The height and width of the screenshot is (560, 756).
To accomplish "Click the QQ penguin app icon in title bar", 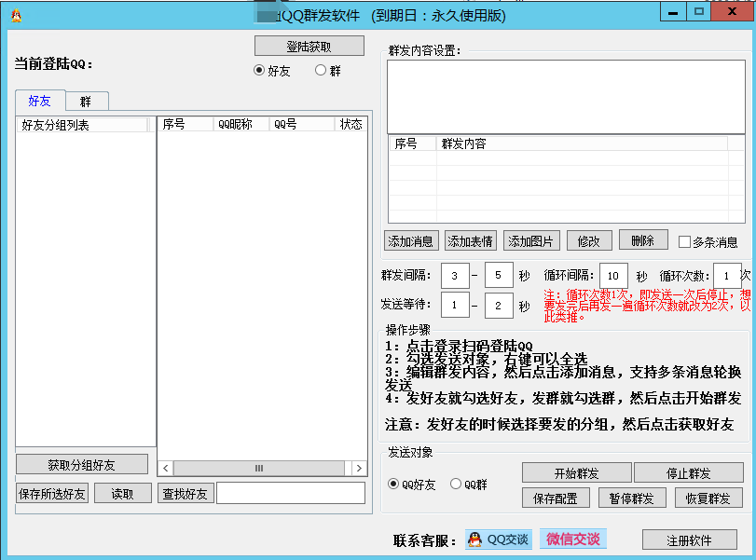I will coord(17,16).
